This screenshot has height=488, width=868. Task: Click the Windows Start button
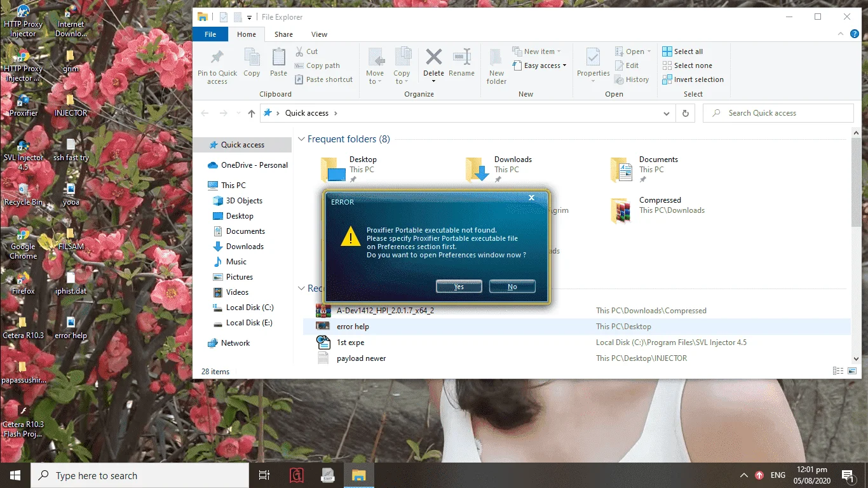tap(15, 475)
